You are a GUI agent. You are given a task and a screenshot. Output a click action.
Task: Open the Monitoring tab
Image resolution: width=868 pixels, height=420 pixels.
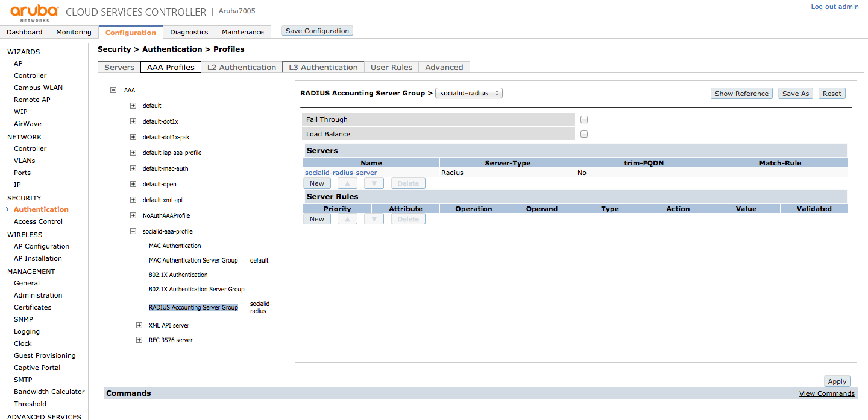coord(74,32)
